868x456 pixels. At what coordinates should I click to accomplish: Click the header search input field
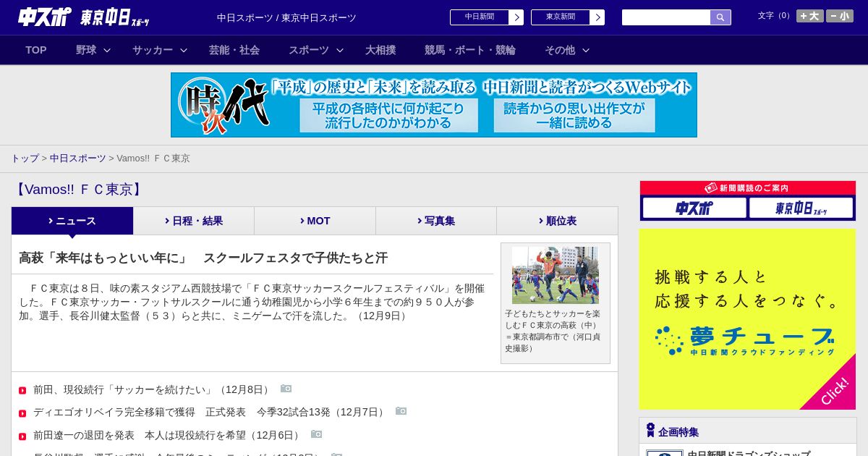pos(666,17)
